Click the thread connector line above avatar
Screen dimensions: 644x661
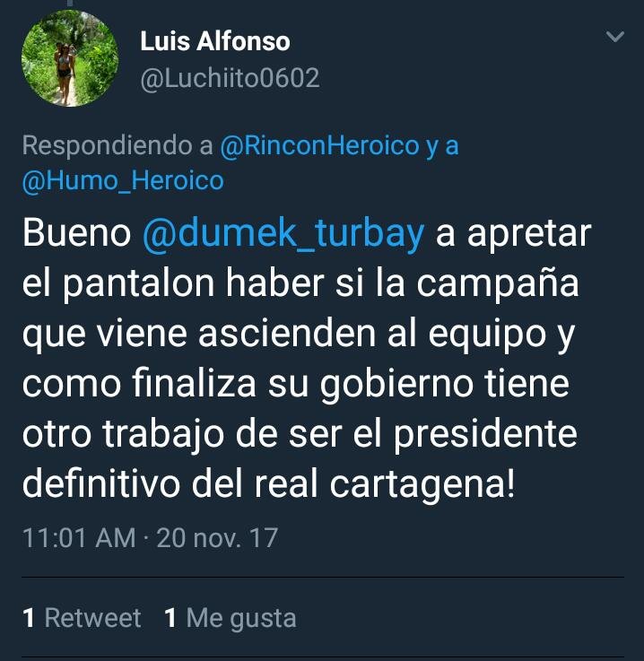pos(70,4)
